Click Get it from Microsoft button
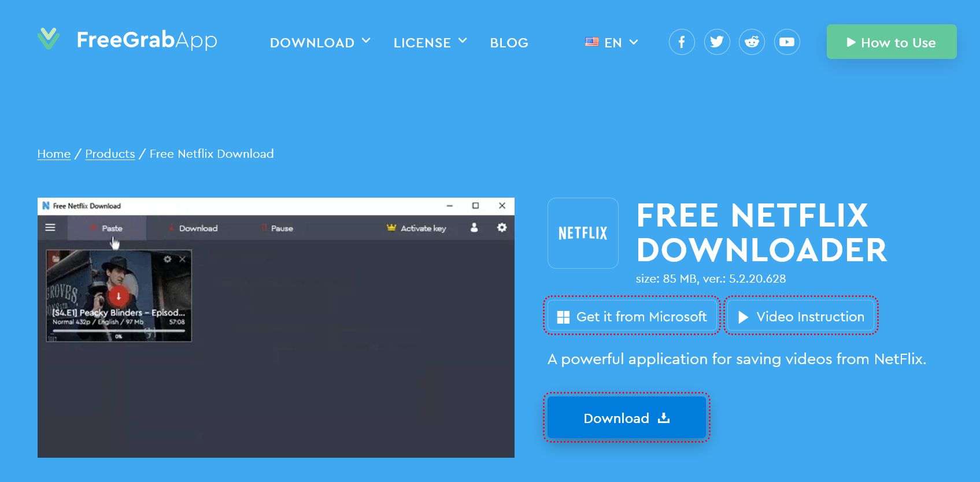 631,317
